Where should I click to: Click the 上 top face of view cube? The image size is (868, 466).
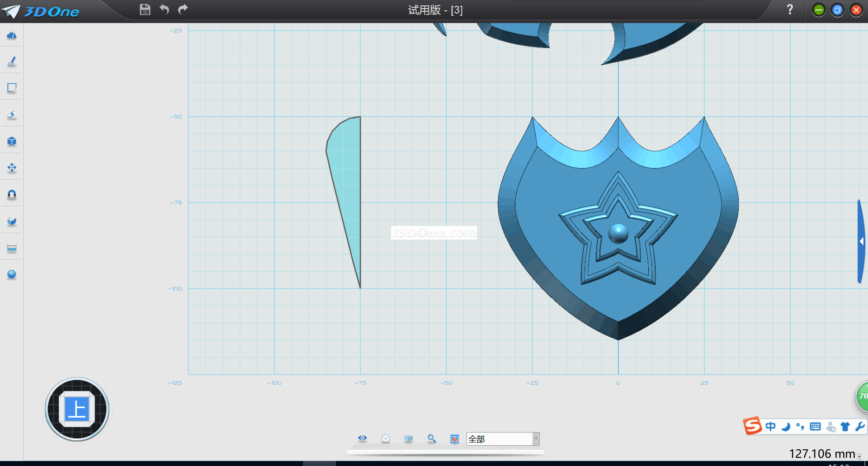tap(77, 410)
